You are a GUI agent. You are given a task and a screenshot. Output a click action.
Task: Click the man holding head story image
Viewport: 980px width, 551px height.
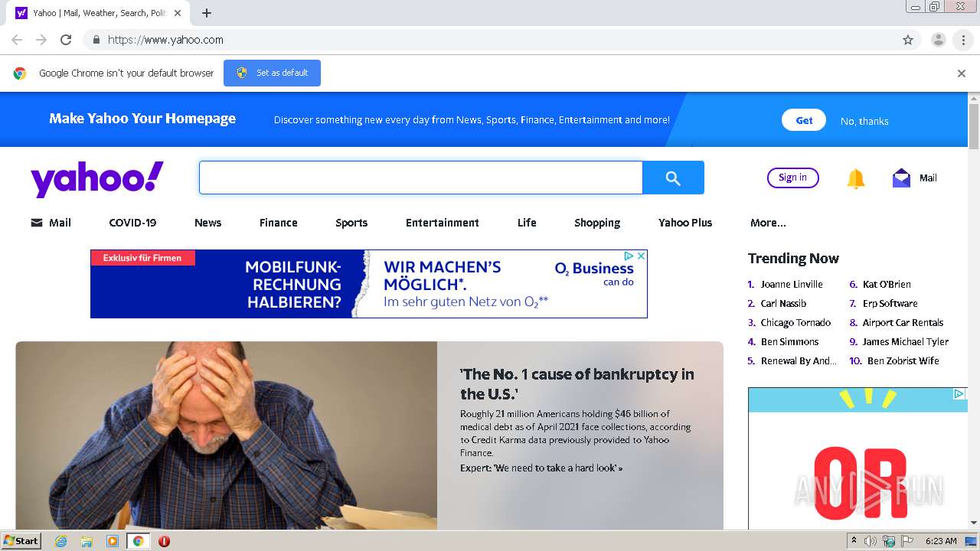[227, 435]
